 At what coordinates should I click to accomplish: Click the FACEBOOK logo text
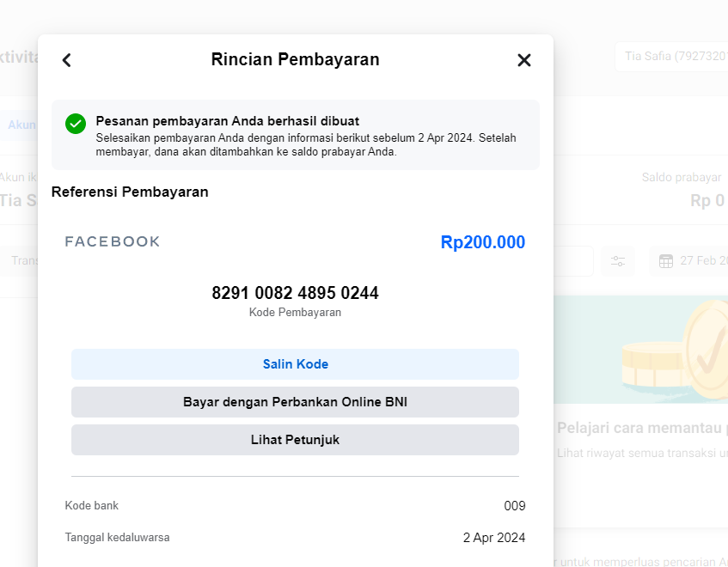tap(113, 241)
